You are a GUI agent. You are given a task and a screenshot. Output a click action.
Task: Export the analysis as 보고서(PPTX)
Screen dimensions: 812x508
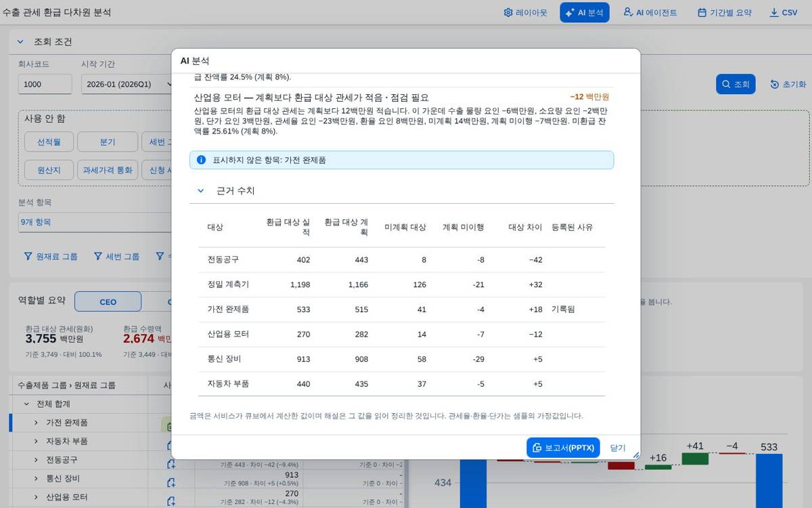(563, 448)
